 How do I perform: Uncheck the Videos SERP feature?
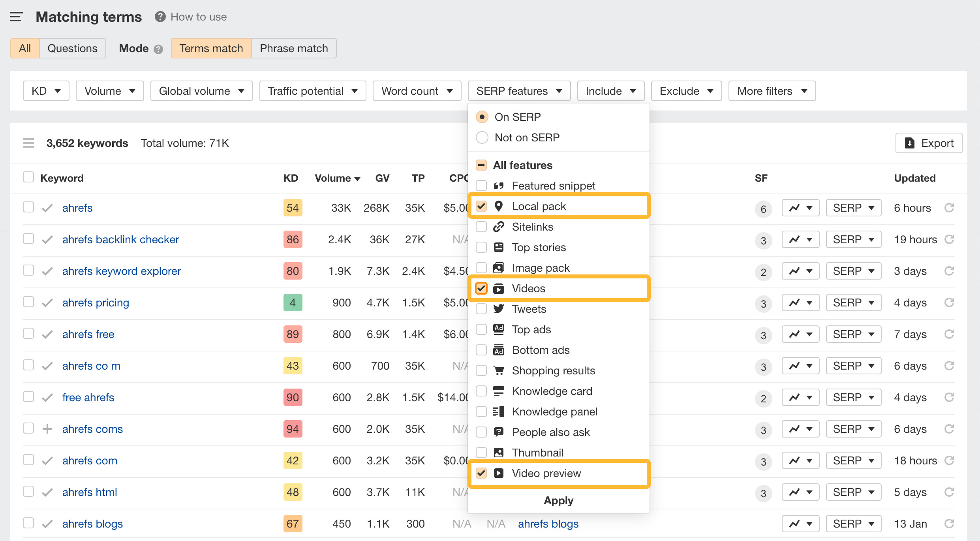point(481,288)
